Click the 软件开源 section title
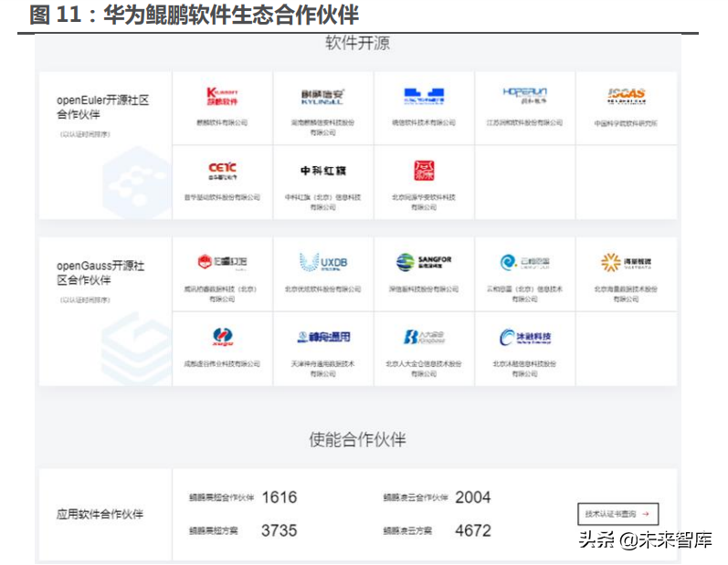 [357, 43]
